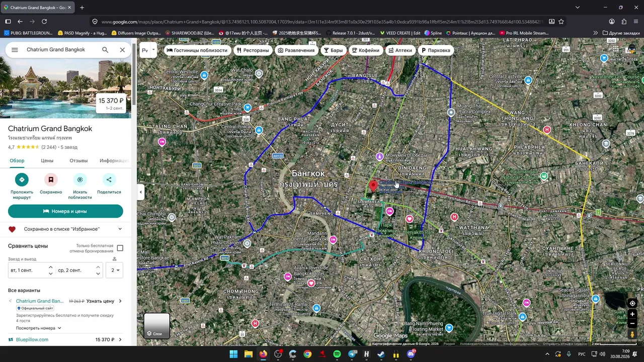Viewport: 644px width, 362px height.
Task: Open the browser profile icon
Action: pos(612,22)
